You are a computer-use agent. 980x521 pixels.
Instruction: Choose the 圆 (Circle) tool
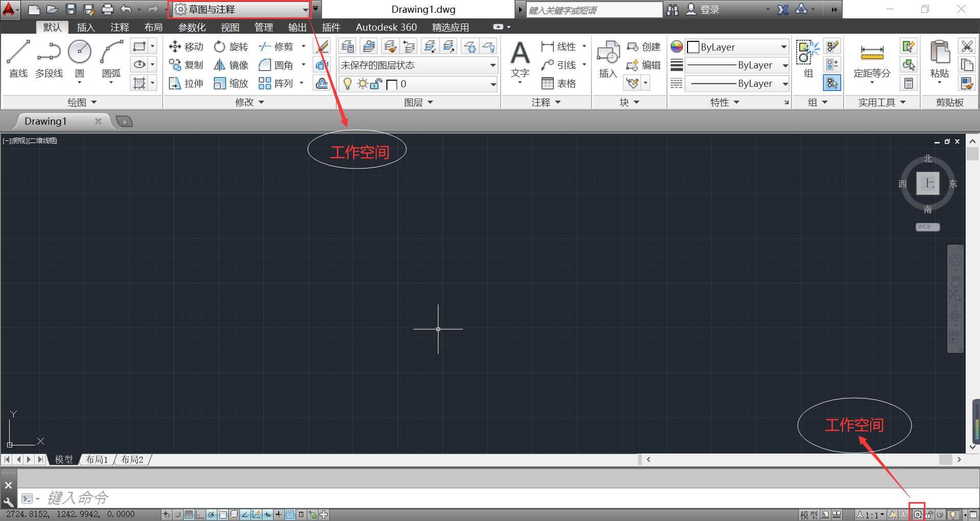coord(80,60)
